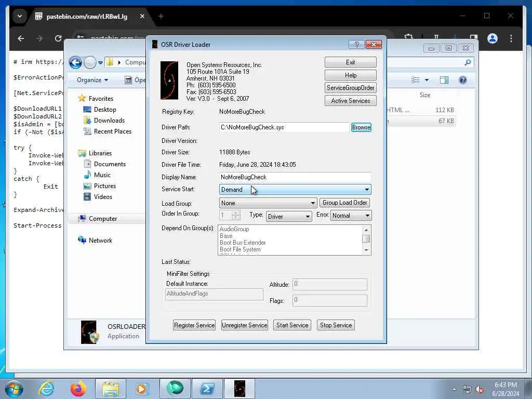The height and width of the screenshot is (399, 532).
Task: Click the OSR Driver Loader question mark help icon
Action: (x=356, y=45)
